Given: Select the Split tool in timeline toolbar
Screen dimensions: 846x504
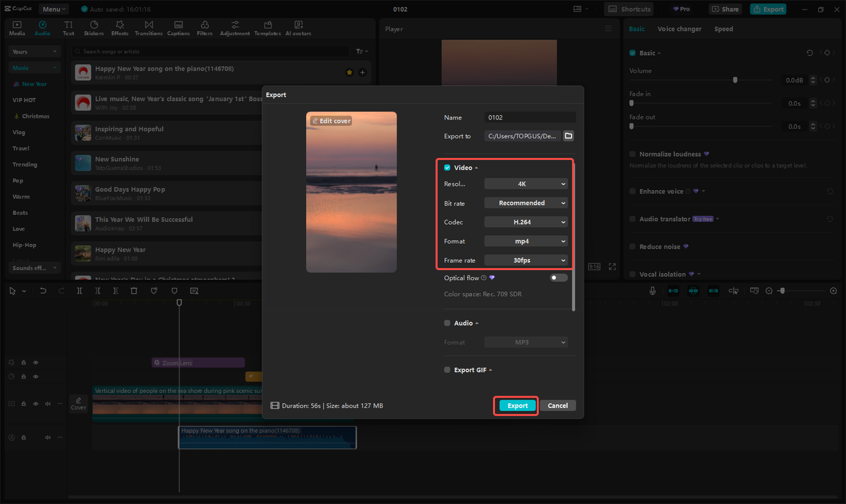Looking at the screenshot, I should 79,291.
